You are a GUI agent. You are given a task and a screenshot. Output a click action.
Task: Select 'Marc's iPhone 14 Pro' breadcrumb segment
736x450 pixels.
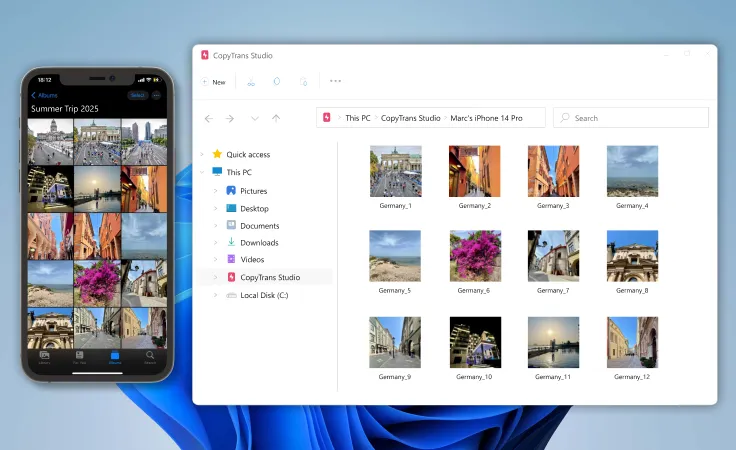click(x=486, y=118)
